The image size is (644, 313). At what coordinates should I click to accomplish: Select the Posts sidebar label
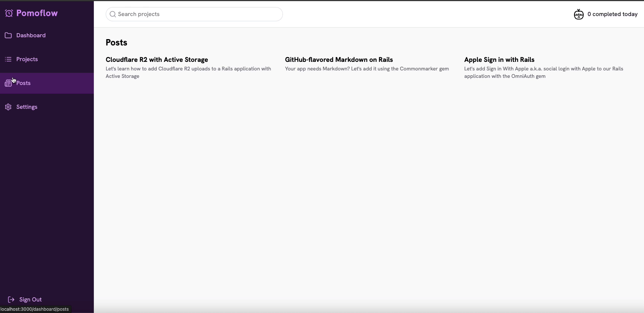click(23, 83)
